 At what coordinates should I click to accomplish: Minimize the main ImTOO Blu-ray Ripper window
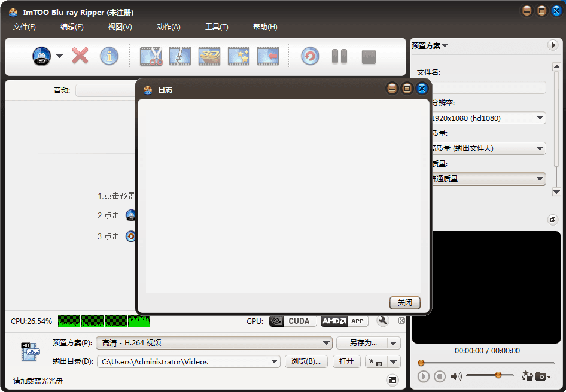[527, 11]
